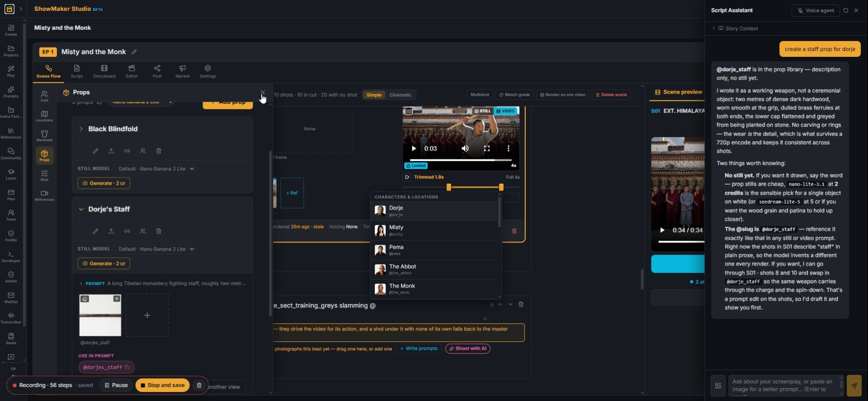Switch the shot preview to STILL
Viewport: 868px width, 401px height.
coord(482,111)
